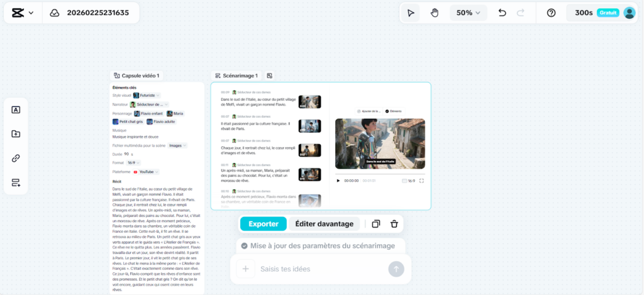
Task: Click the Exporter button
Action: (263, 224)
